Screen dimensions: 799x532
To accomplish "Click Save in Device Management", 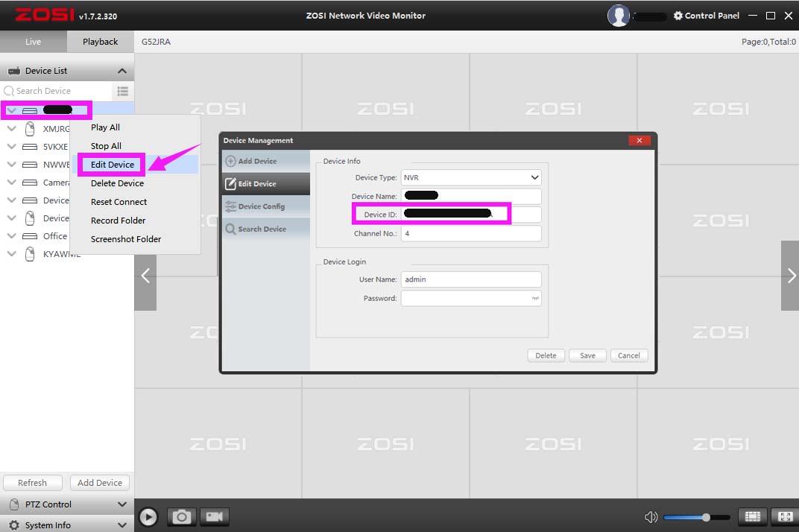I will click(587, 355).
